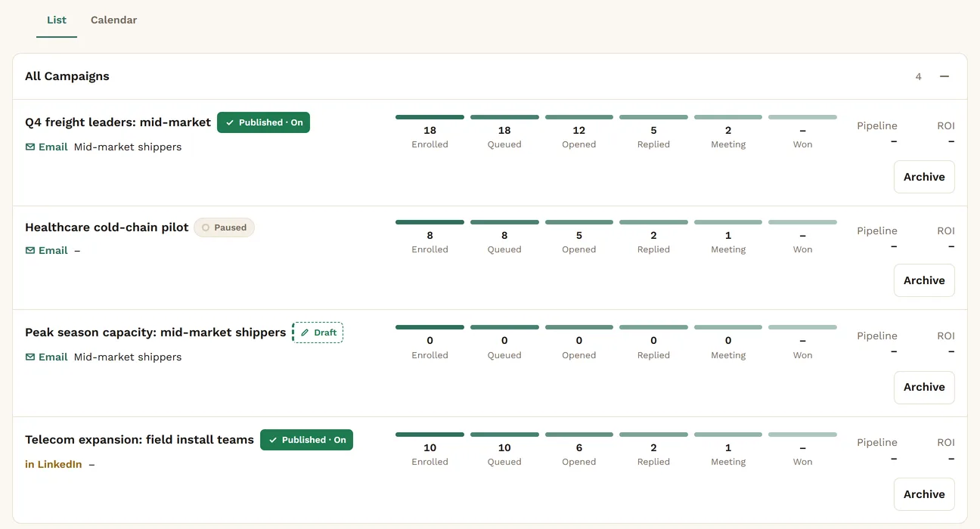980x529 pixels.
Task: Click the Mid-market shippers audience under Q4 freight
Action: (x=128, y=147)
